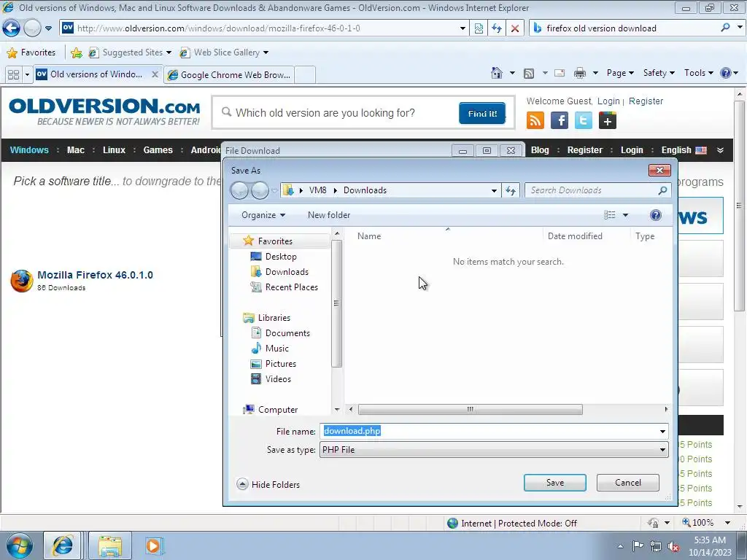Click the Search Downloads field
The image size is (747, 560).
pyautogui.click(x=598, y=190)
